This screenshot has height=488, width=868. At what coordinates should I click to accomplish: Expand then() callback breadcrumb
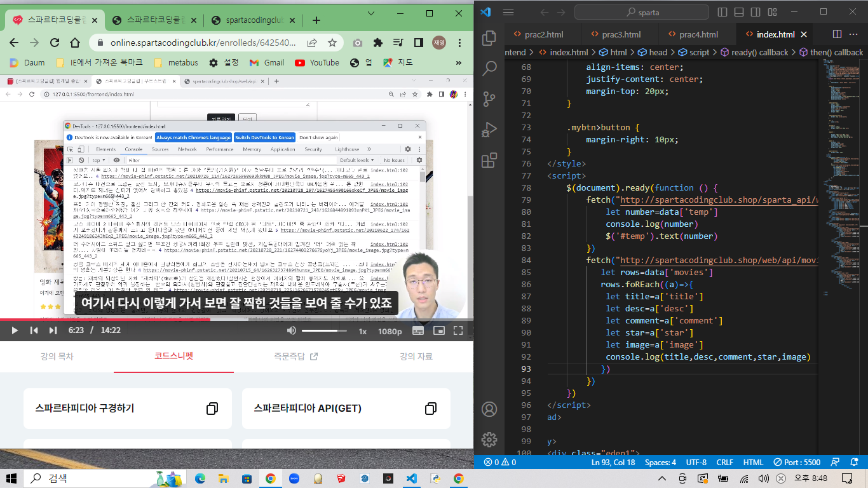click(x=831, y=53)
